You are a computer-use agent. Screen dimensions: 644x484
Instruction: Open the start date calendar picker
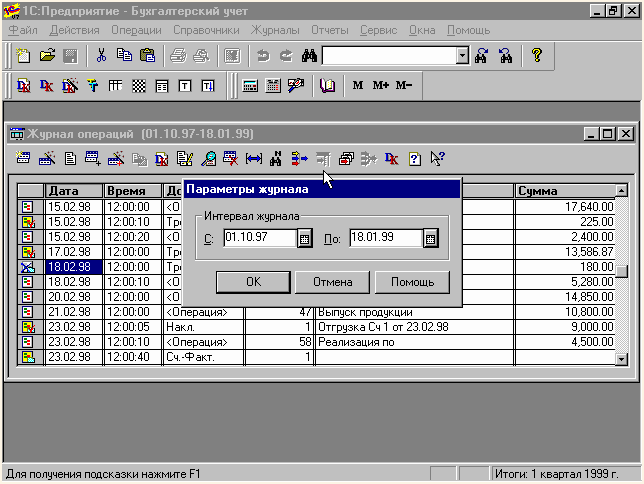(305, 238)
